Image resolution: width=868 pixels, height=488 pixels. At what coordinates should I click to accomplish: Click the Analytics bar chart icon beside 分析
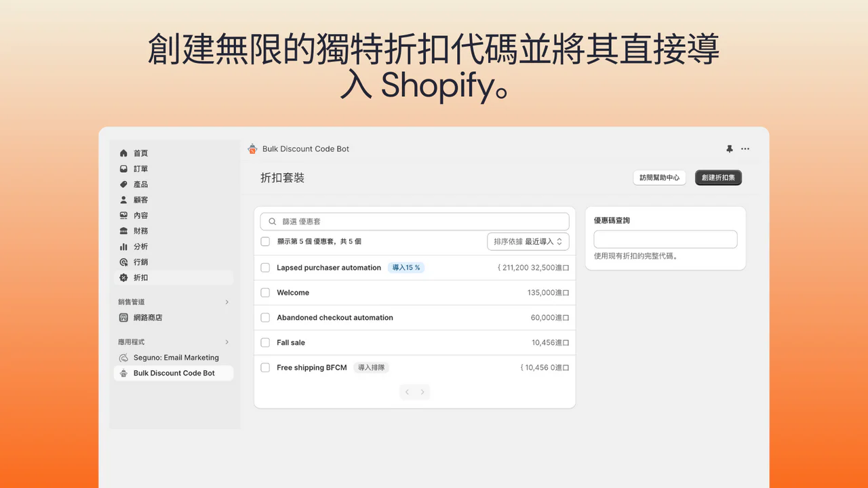[x=123, y=247]
